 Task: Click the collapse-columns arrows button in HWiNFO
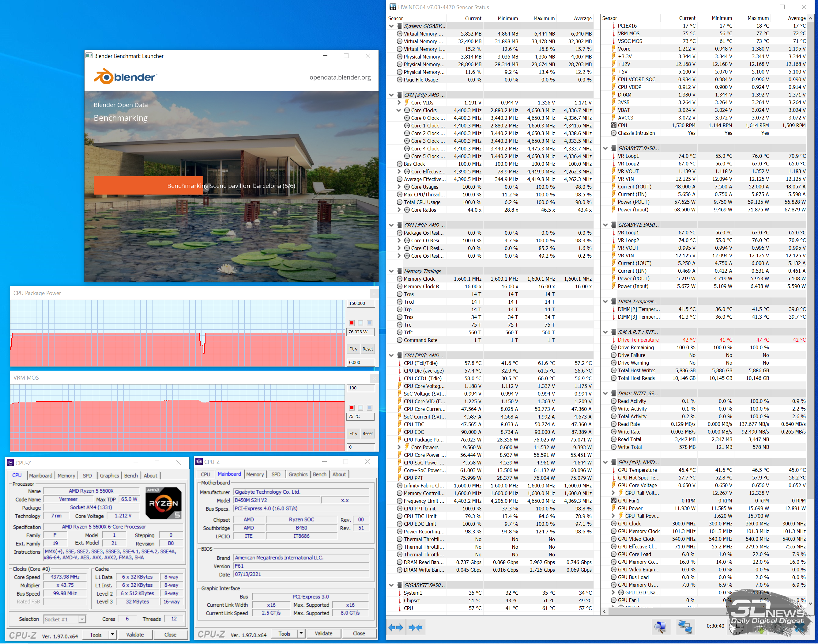tap(416, 627)
